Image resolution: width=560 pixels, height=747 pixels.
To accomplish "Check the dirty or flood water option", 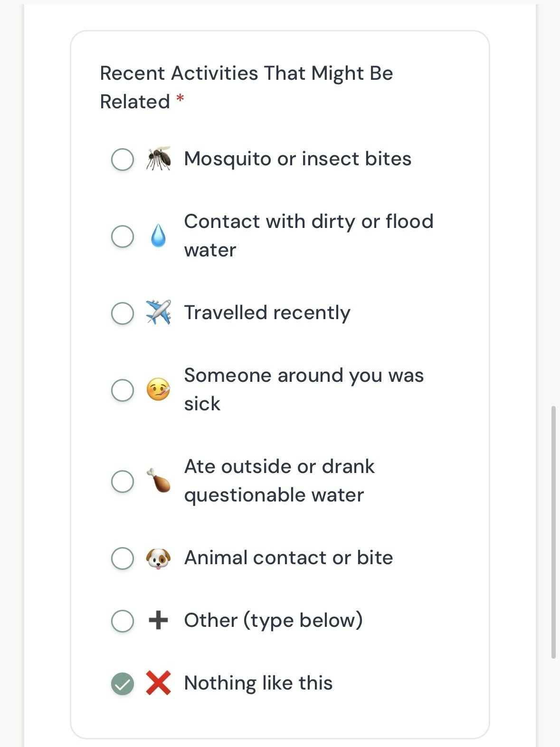I will pos(123,236).
